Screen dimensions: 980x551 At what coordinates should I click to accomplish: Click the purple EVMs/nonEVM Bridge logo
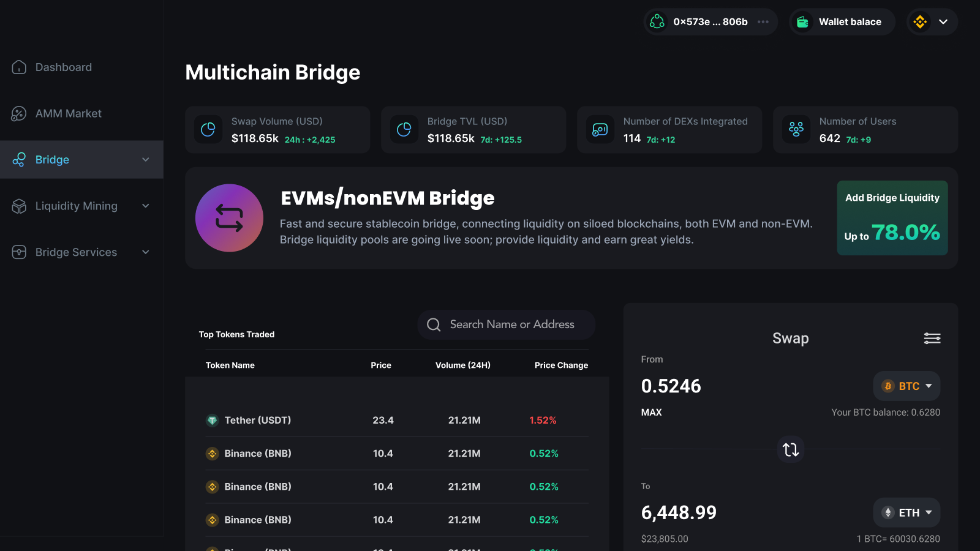(x=229, y=218)
